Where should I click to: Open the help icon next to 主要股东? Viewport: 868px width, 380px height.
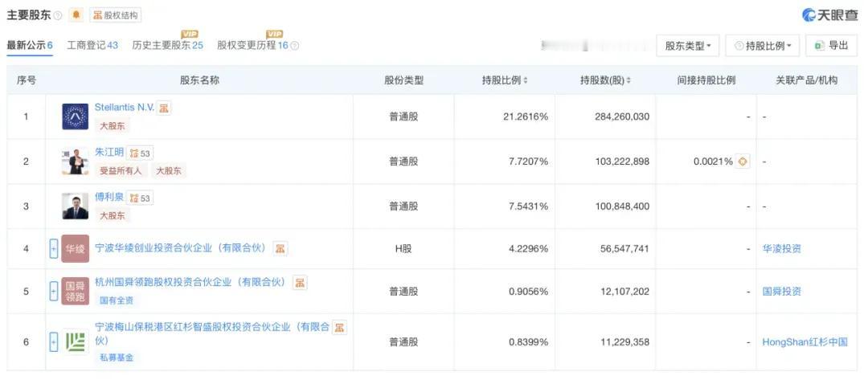click(58, 16)
